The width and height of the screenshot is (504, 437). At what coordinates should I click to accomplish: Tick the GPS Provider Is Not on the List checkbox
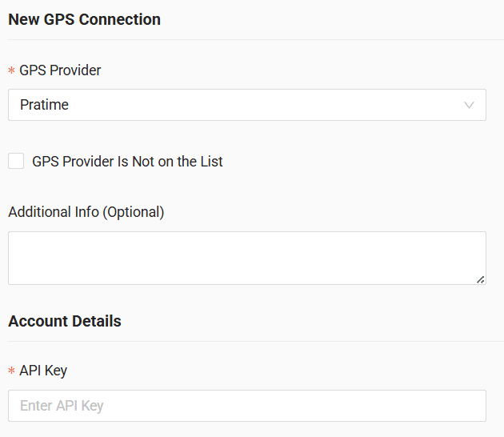[16, 161]
